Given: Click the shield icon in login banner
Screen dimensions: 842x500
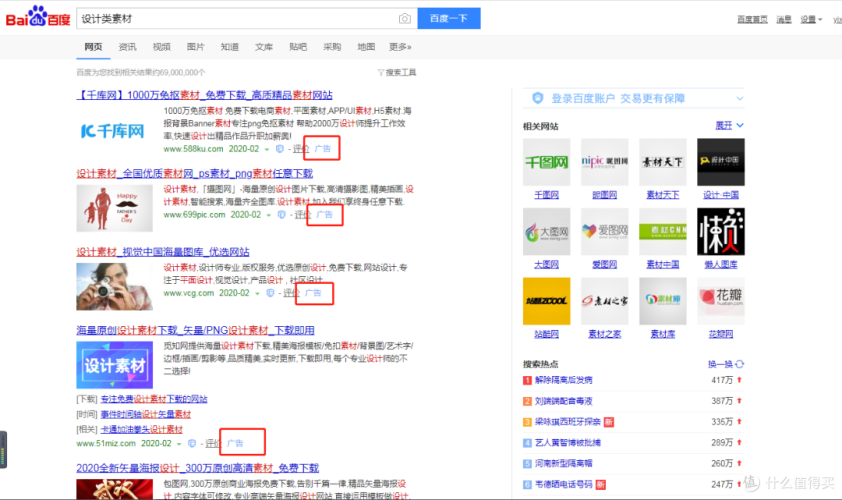Looking at the screenshot, I should pyautogui.click(x=538, y=98).
